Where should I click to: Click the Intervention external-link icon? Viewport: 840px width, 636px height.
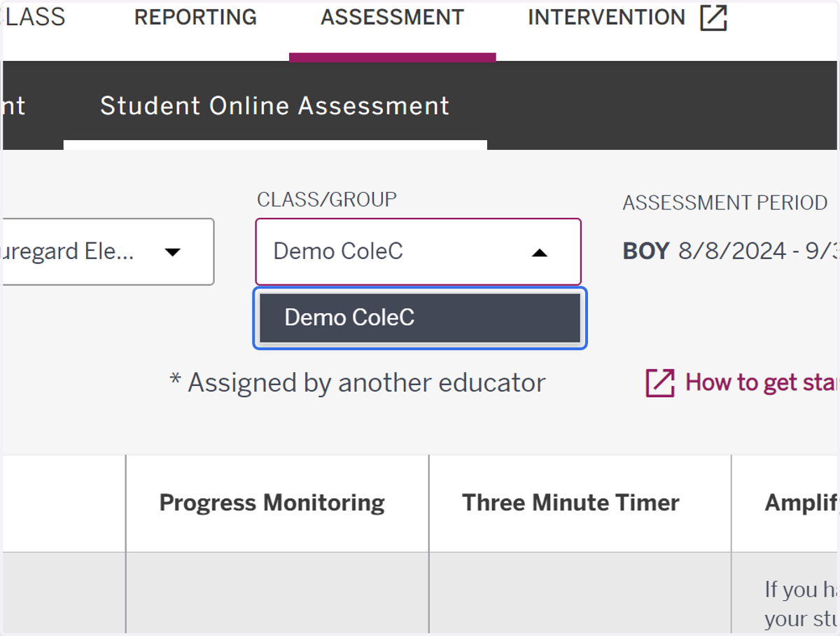pos(713,18)
